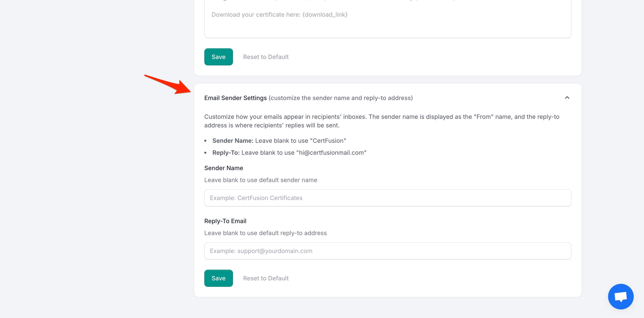This screenshot has height=318, width=644.
Task: Reset sender settings to default
Action: pos(266,278)
